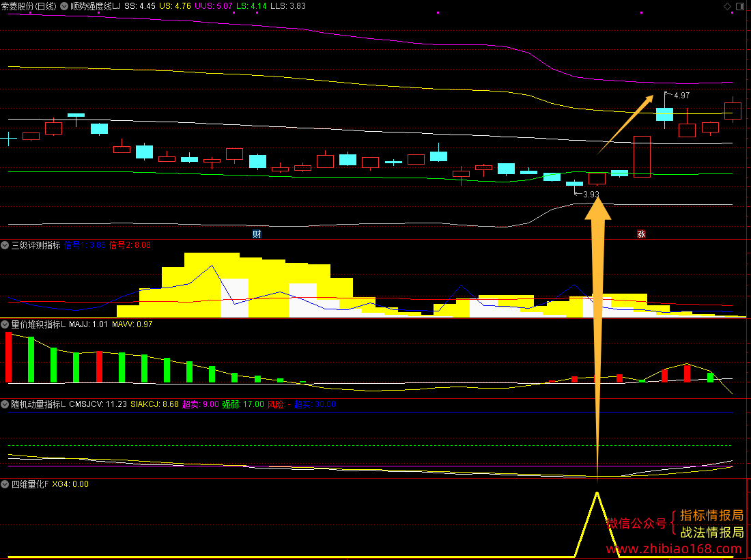Screen dimensions: 751x560
Task: Select the LLS: 3.83 value
Action: pos(288,6)
